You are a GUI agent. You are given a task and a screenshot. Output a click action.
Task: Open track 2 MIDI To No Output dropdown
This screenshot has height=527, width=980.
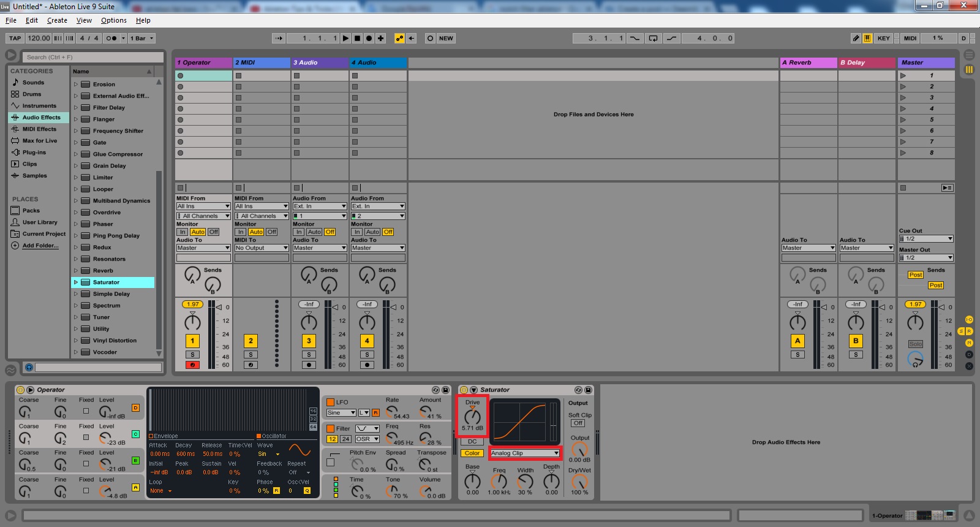pyautogui.click(x=262, y=248)
